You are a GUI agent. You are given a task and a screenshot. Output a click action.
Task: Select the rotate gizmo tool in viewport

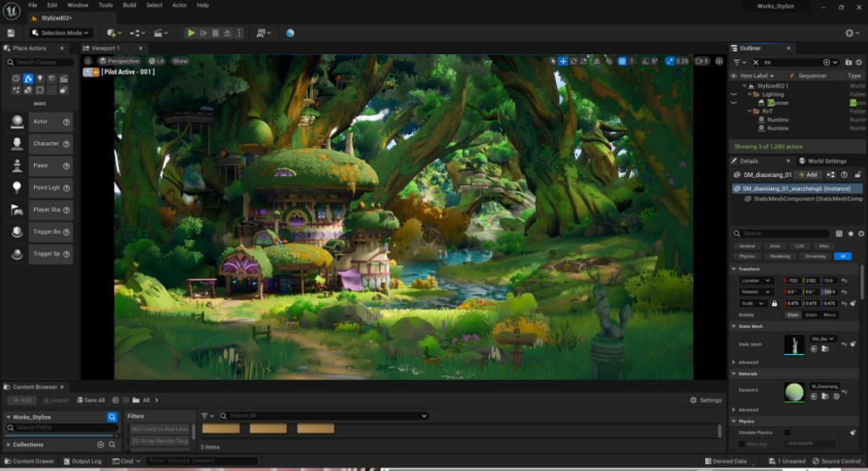point(574,61)
